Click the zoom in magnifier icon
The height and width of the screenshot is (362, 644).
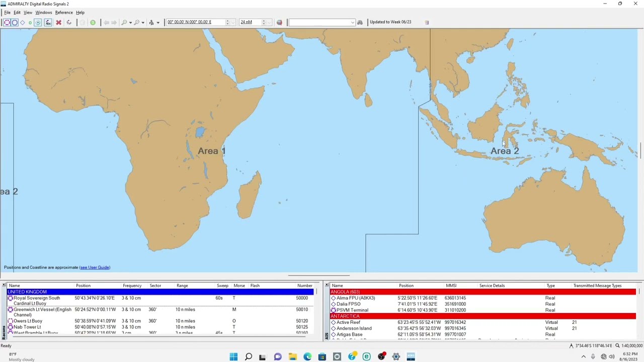tap(124, 22)
